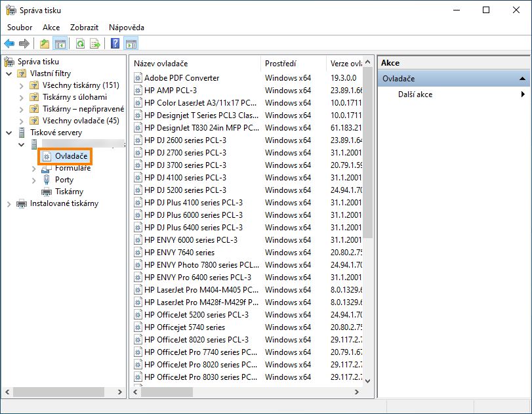
Task: Open the Soubor menu
Action: 19,28
